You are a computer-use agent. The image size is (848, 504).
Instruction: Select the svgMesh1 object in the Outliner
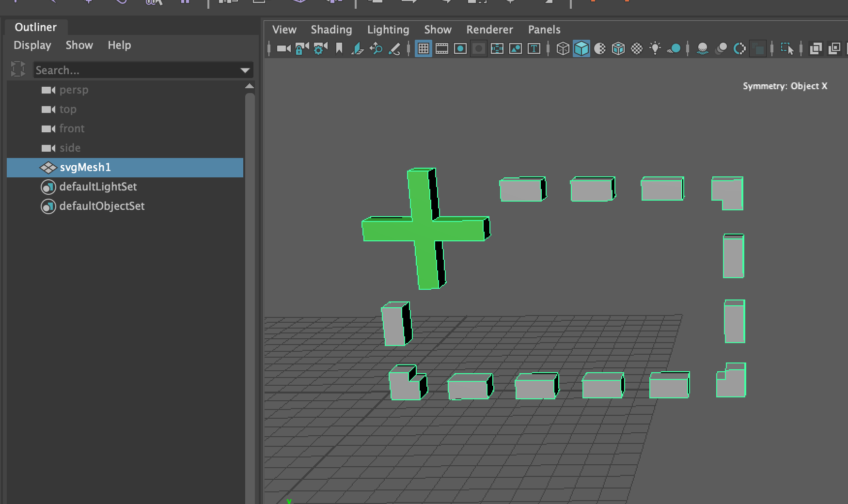tap(85, 167)
